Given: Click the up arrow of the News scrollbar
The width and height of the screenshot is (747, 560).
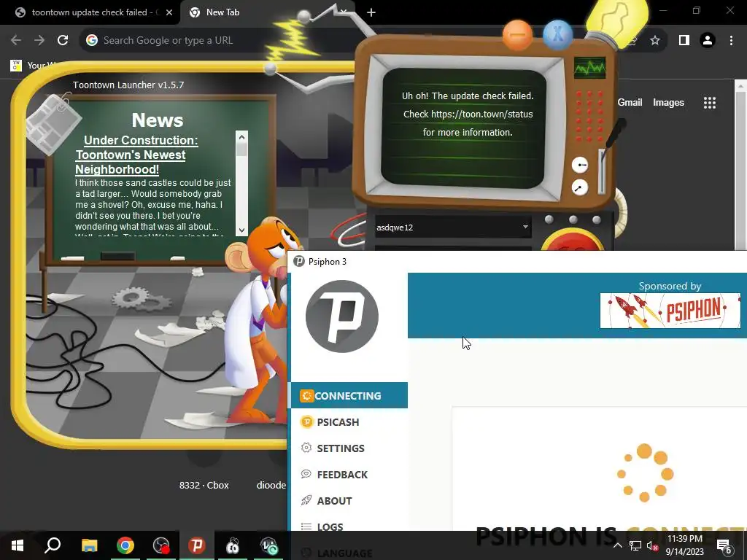Looking at the screenshot, I should tap(241, 137).
